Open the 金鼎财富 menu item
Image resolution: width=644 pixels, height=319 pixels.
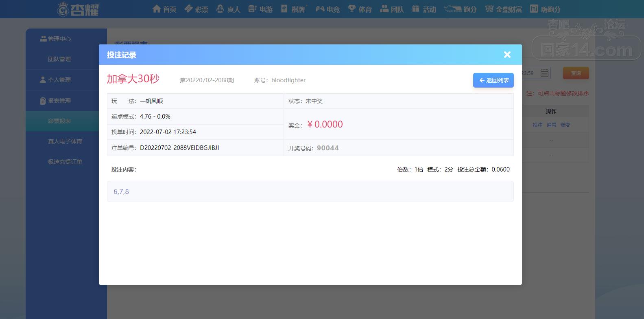[x=503, y=9]
